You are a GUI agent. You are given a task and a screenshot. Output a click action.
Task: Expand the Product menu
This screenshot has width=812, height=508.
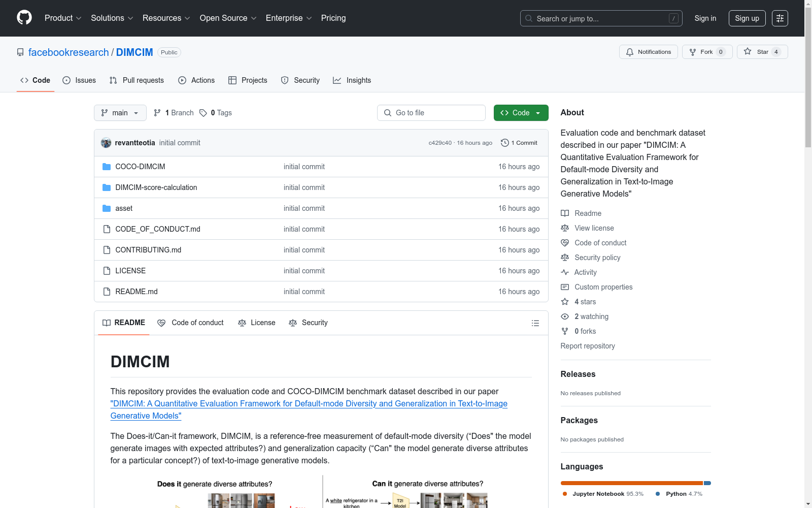[x=63, y=18]
